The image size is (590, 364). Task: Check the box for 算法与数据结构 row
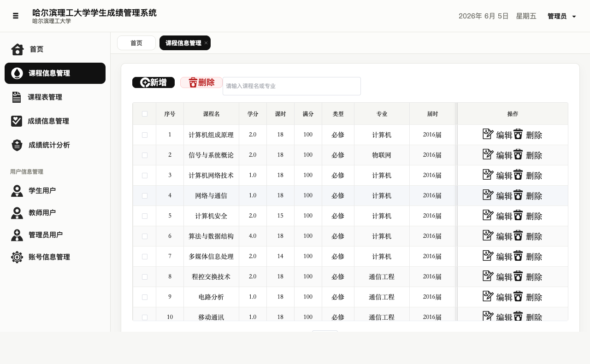145,236
